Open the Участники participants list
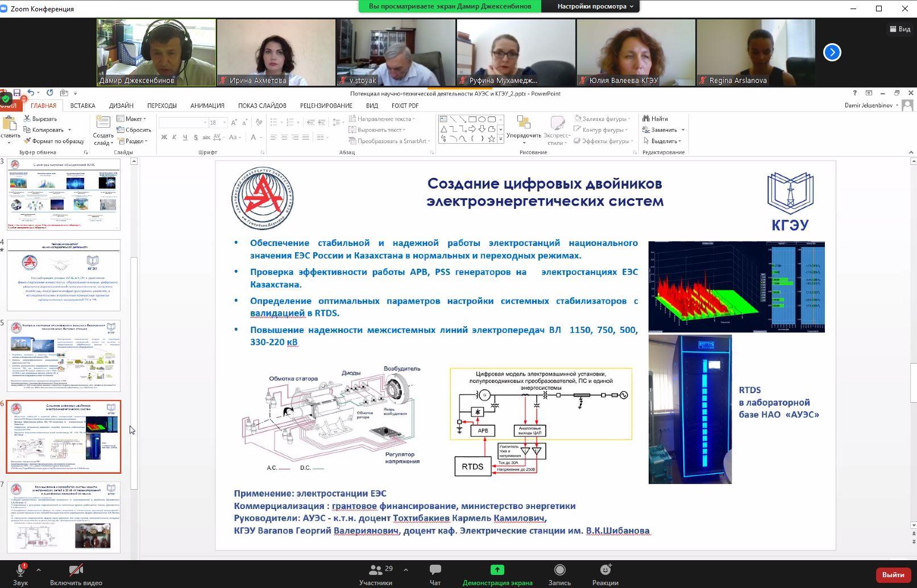The height and width of the screenshot is (588, 917). pyautogui.click(x=376, y=570)
